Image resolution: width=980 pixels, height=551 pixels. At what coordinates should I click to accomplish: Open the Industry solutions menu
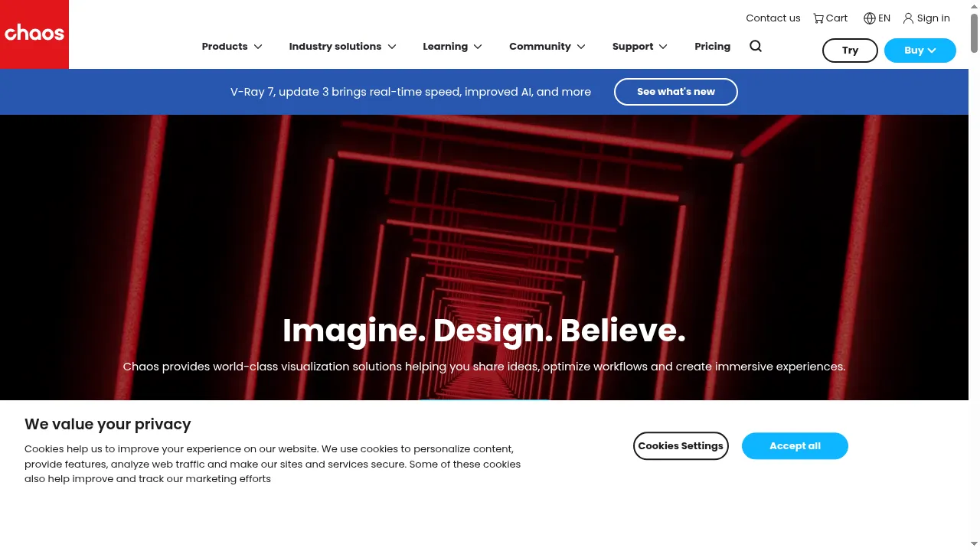[x=335, y=47]
